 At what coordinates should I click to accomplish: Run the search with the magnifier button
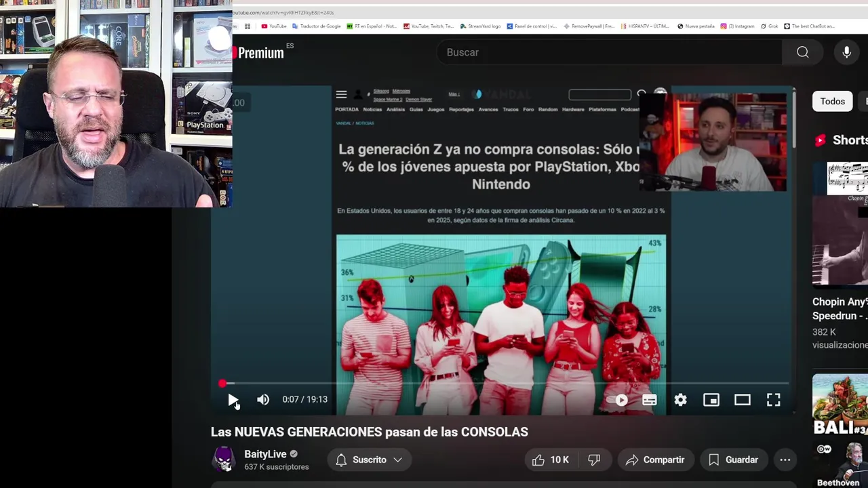(802, 52)
